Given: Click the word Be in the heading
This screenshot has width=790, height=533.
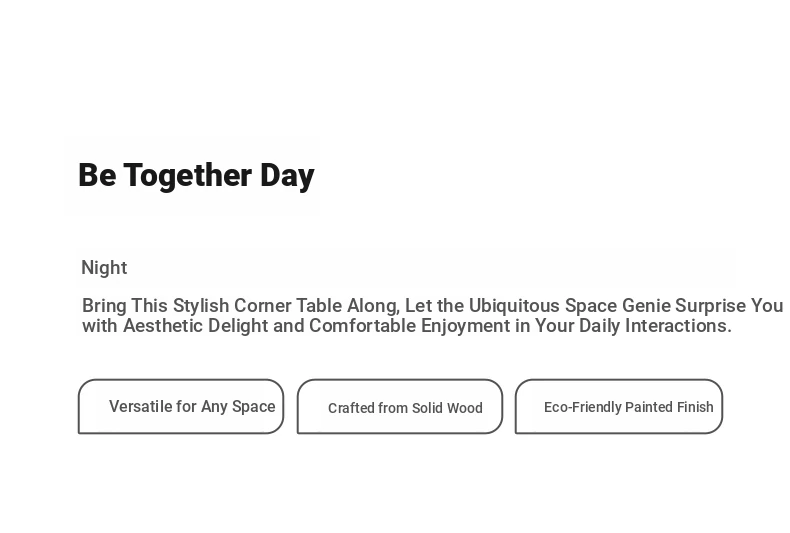Looking at the screenshot, I should (x=97, y=175).
